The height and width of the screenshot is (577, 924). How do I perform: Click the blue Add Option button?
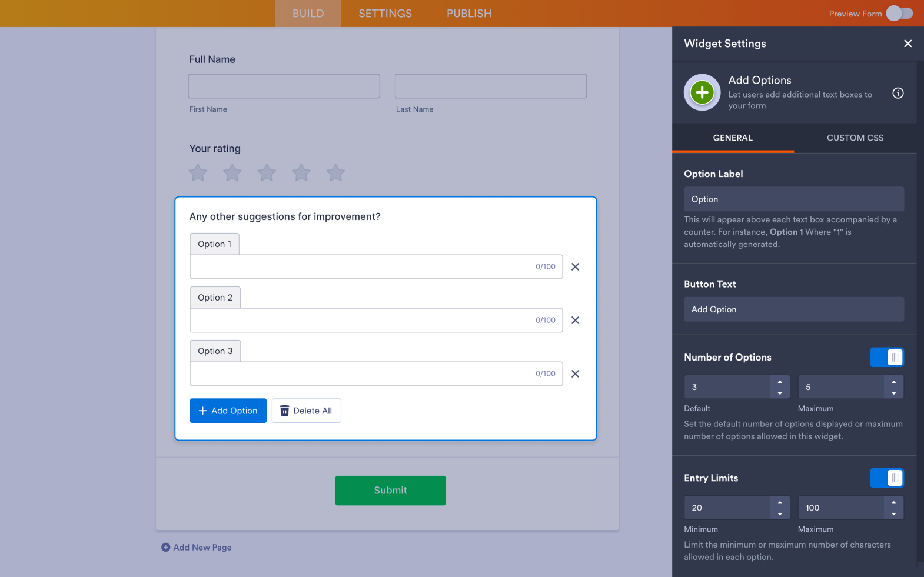[228, 411]
